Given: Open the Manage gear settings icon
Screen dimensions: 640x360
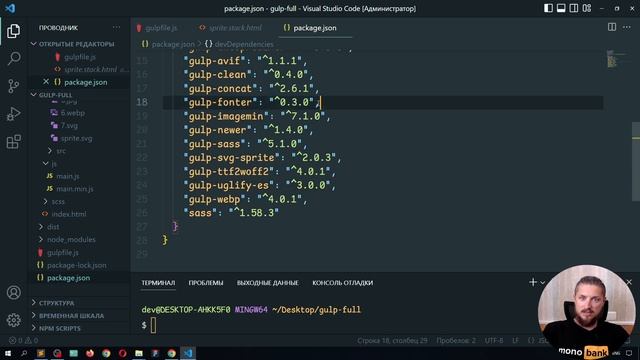Looking at the screenshot, I should point(13,320).
